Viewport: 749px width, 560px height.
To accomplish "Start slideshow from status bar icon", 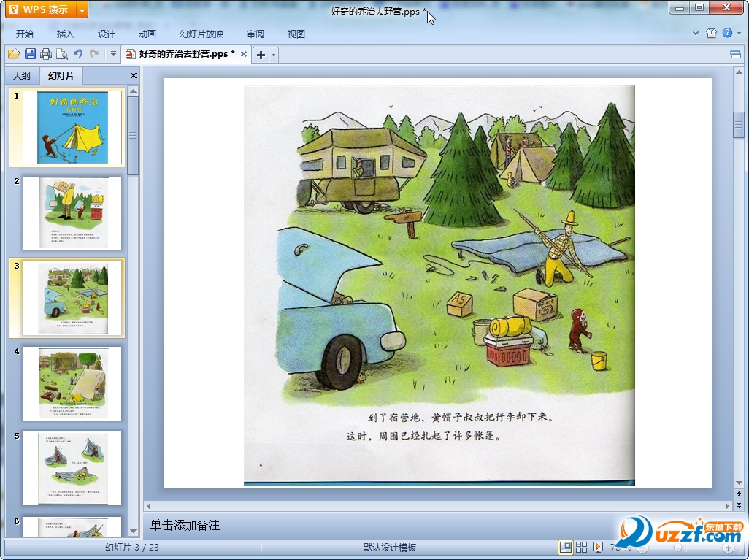I will tap(597, 547).
